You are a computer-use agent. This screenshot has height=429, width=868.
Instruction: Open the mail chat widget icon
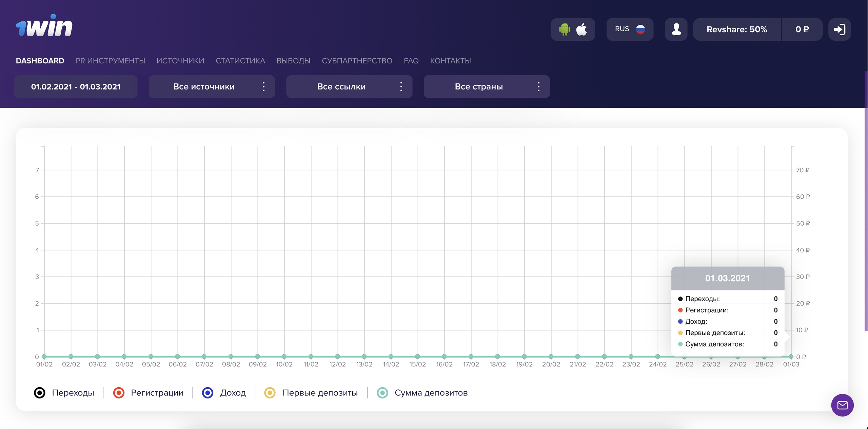[x=842, y=405]
